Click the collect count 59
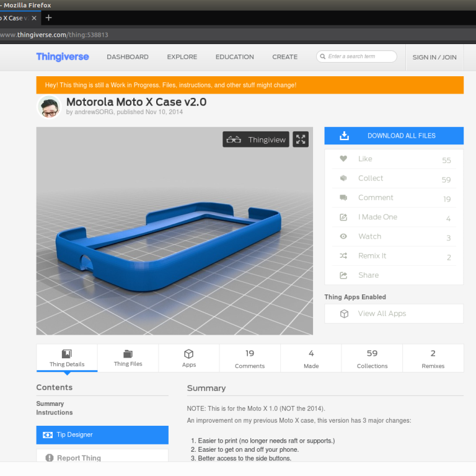The width and height of the screenshot is (476, 476). pos(446,180)
